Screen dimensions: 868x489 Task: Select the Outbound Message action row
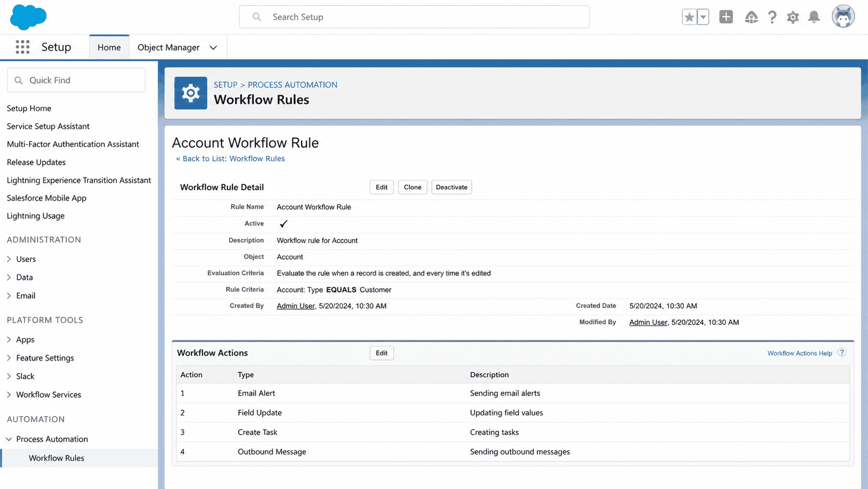513,452
